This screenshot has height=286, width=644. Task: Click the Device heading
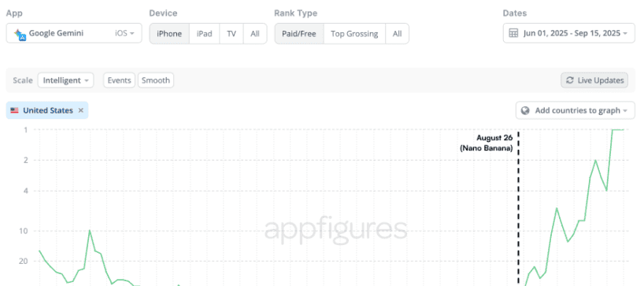[x=163, y=13]
